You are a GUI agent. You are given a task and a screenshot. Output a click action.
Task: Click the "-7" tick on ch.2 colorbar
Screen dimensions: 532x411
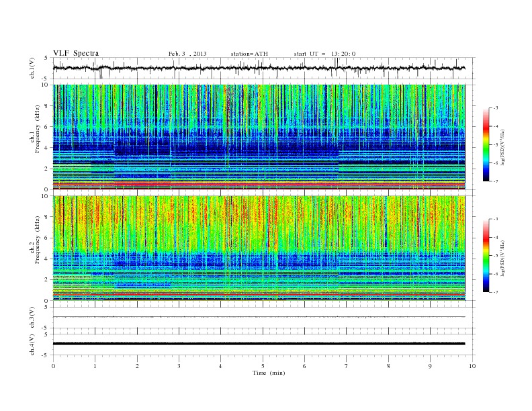[x=496, y=292]
